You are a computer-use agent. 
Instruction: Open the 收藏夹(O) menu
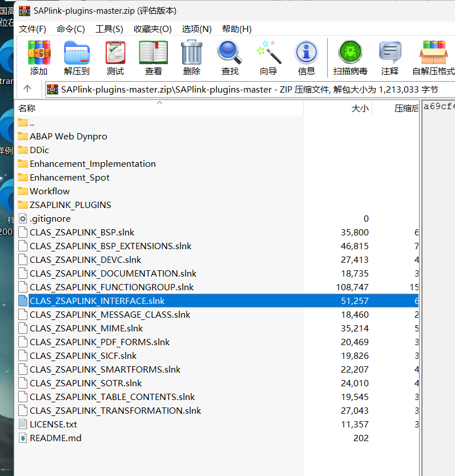(x=152, y=29)
